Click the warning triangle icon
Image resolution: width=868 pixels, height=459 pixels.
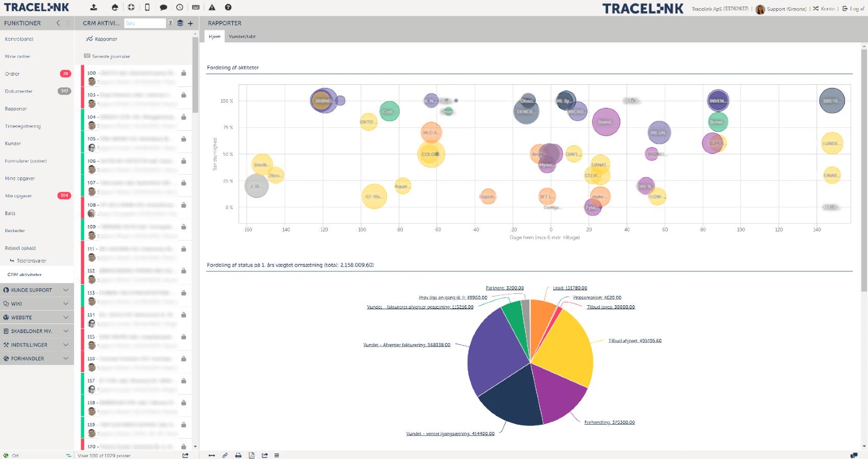click(x=212, y=7)
